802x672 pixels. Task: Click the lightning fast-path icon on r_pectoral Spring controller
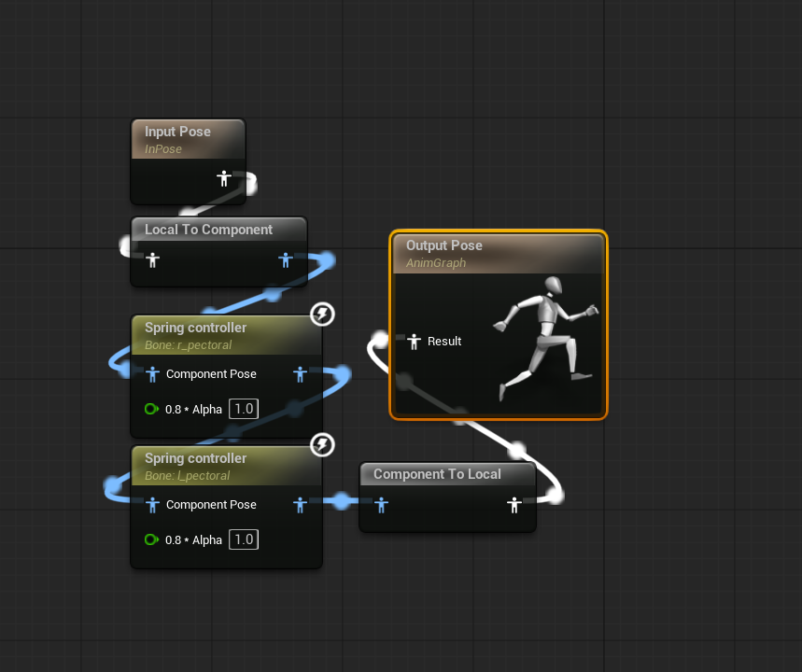(x=322, y=314)
